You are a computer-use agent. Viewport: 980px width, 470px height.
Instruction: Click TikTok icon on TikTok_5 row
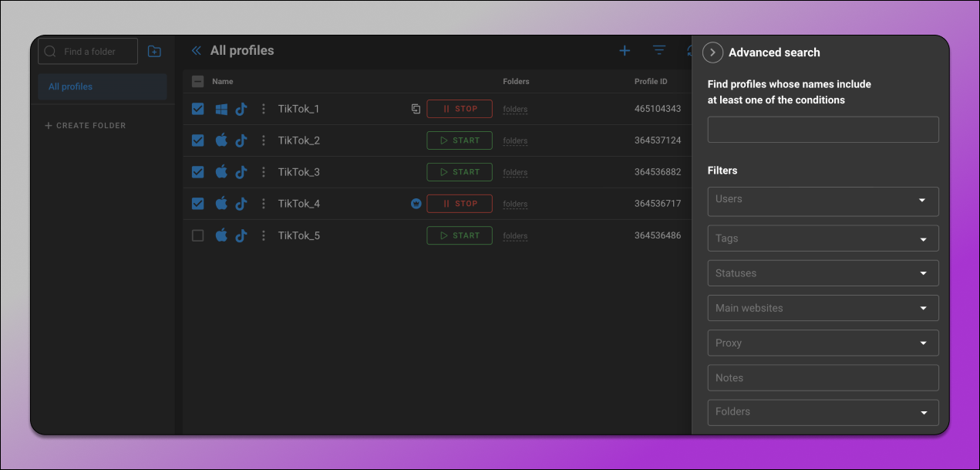tap(241, 235)
